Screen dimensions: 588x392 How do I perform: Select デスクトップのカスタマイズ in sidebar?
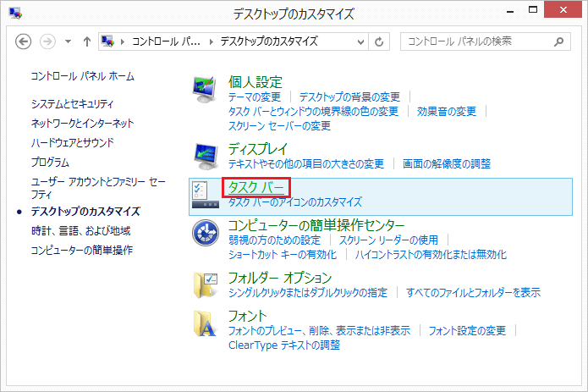click(x=85, y=211)
